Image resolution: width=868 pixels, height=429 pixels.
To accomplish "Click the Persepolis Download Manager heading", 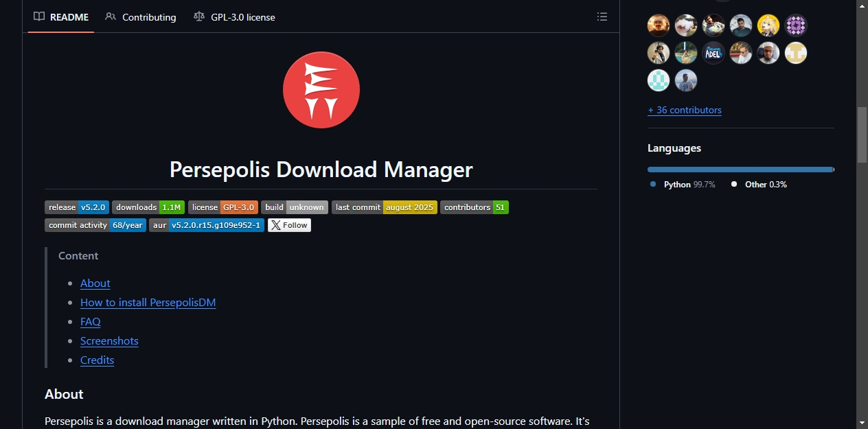I will (x=321, y=170).
